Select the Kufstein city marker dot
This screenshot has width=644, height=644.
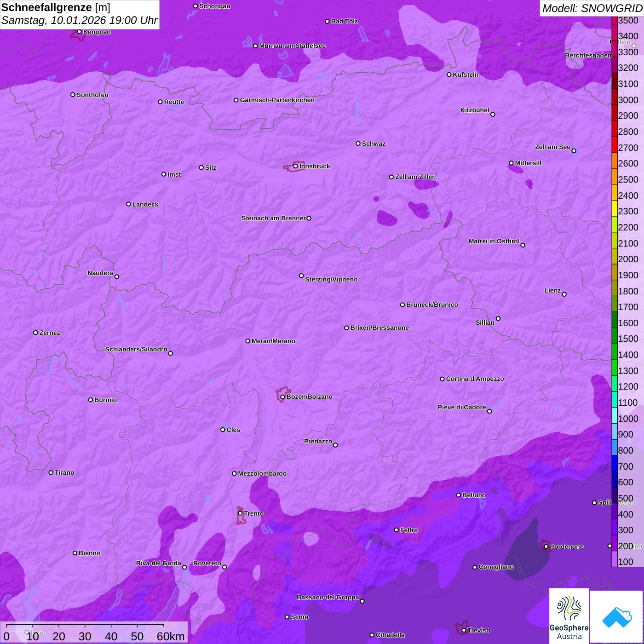pyautogui.click(x=449, y=75)
